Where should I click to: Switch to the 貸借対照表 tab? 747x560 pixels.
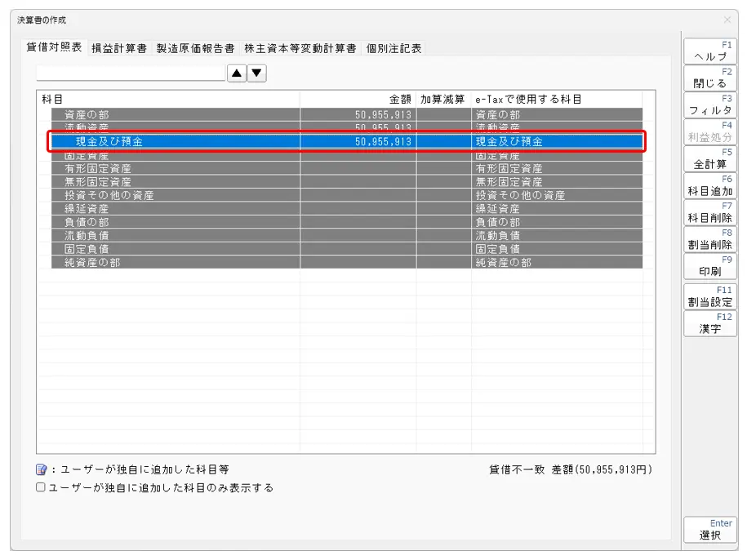54,47
